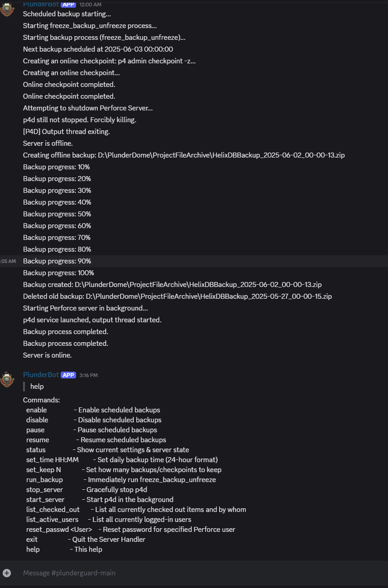Click the hover timestamp beside Backup progress 90%
Screen dimensions: 388x588
pyautogui.click(x=8, y=261)
